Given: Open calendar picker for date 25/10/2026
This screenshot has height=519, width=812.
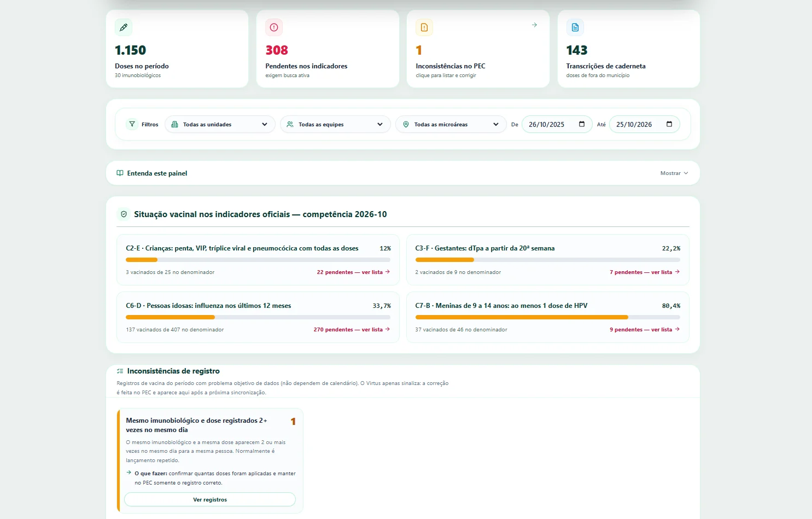Looking at the screenshot, I should (669, 124).
